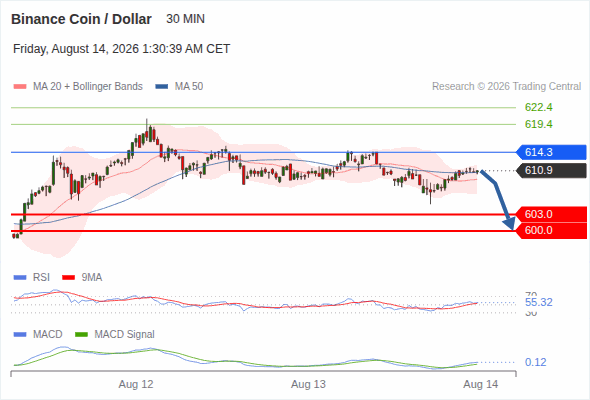The width and height of the screenshot is (590, 400).
Task: Click the MA 50 blue legend swatch
Action: tap(162, 87)
